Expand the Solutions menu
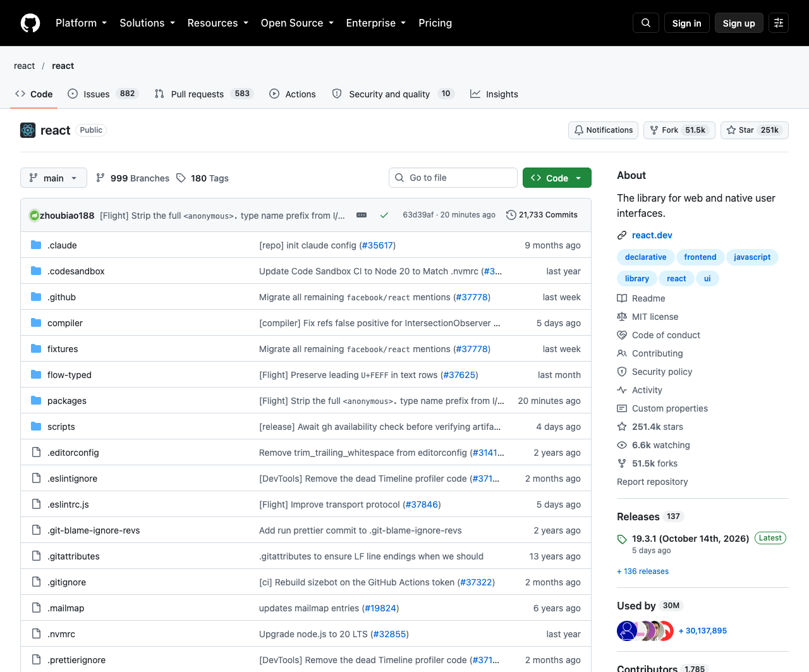Image resolution: width=809 pixels, height=672 pixels. click(x=147, y=23)
